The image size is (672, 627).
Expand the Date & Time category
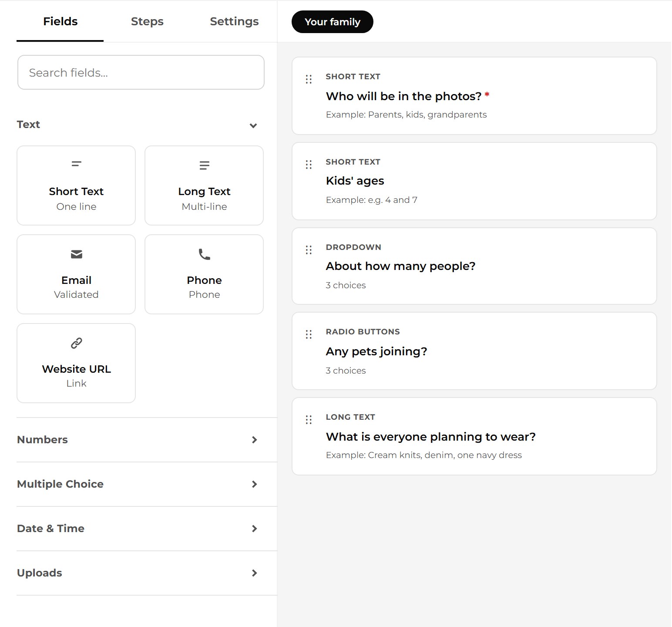(x=255, y=529)
